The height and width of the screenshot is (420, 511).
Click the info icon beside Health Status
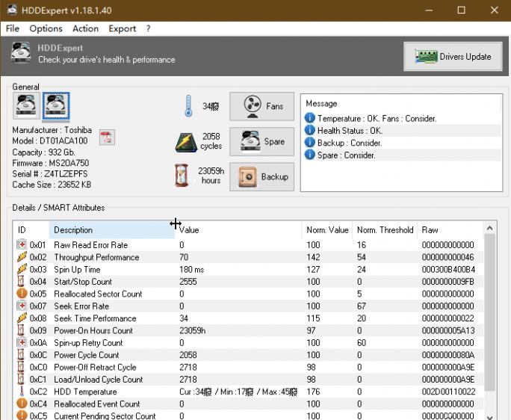tap(309, 130)
